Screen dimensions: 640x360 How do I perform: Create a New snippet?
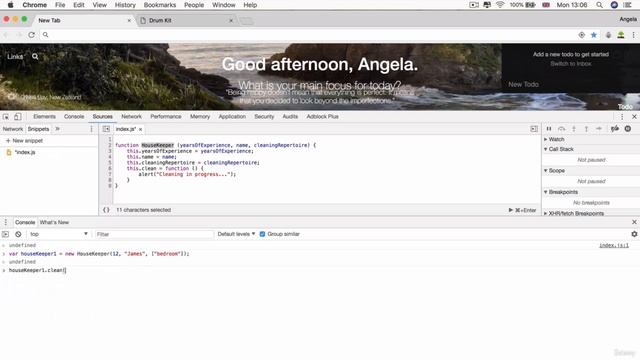[x=24, y=141]
